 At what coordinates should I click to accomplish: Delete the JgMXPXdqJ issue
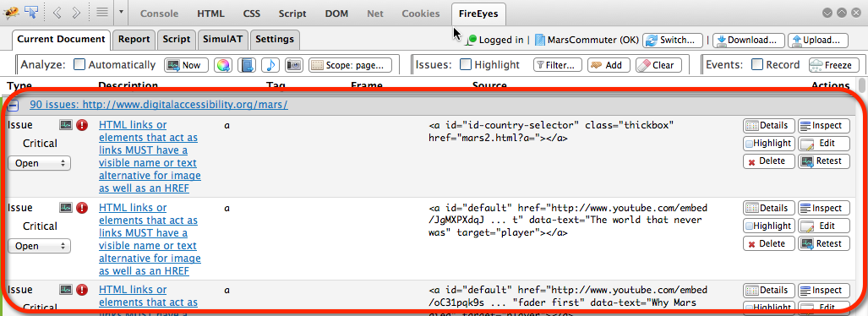tap(769, 243)
